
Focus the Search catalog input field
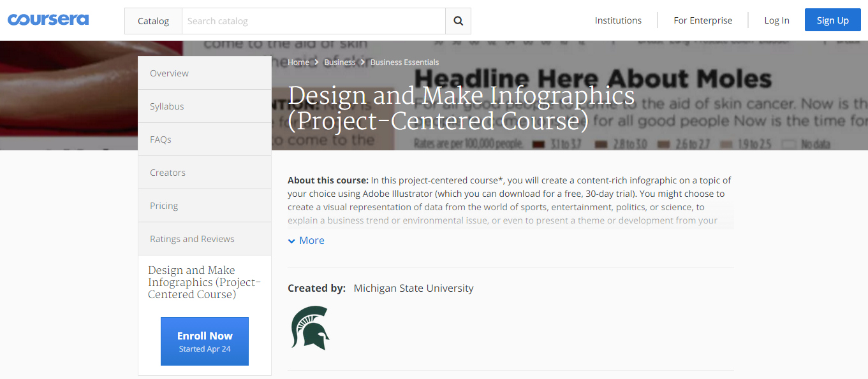[x=314, y=21]
